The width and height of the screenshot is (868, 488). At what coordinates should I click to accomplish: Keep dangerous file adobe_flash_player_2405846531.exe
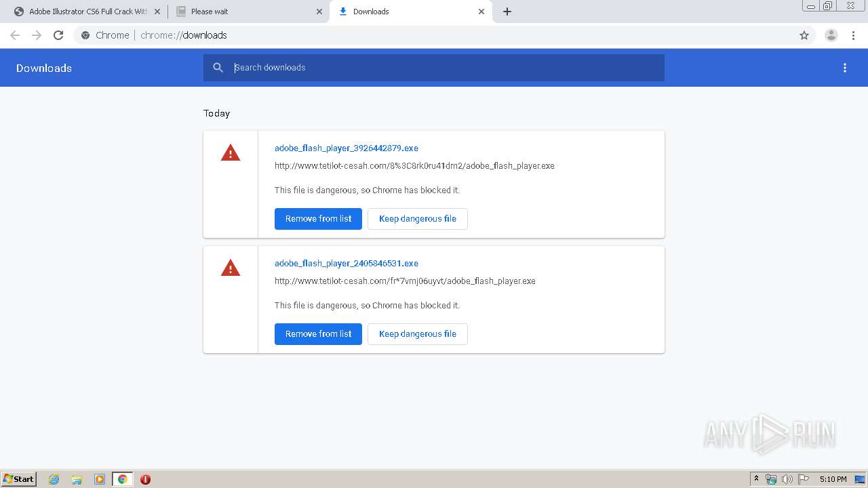pyautogui.click(x=418, y=334)
